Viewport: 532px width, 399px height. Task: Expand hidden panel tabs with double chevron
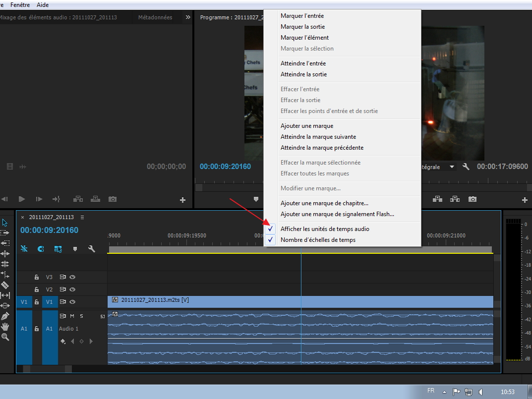188,17
